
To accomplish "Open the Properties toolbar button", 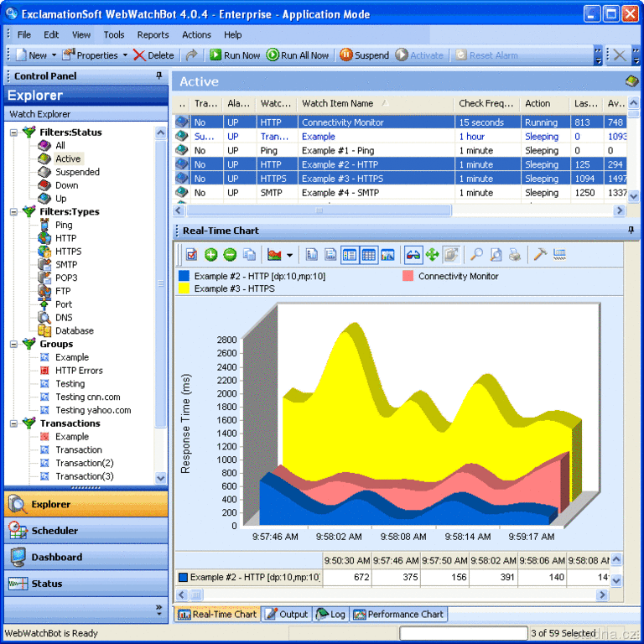I will pyautogui.click(x=91, y=55).
